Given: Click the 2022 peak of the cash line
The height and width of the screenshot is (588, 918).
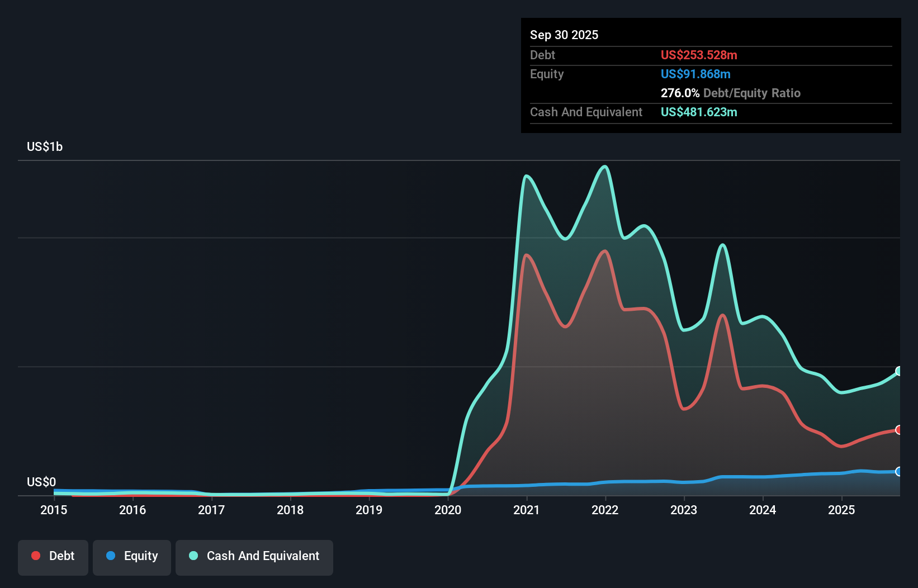Looking at the screenshot, I should (x=604, y=168).
